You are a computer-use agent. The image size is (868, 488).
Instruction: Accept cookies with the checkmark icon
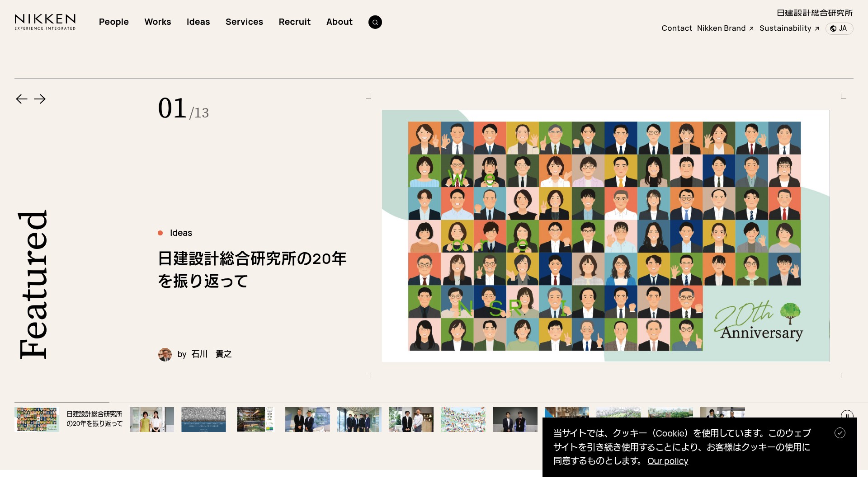click(840, 433)
